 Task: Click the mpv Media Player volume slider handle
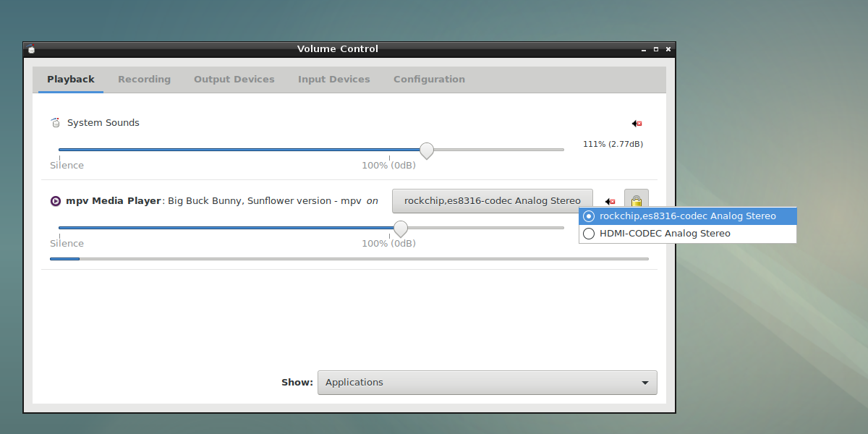[400, 229]
